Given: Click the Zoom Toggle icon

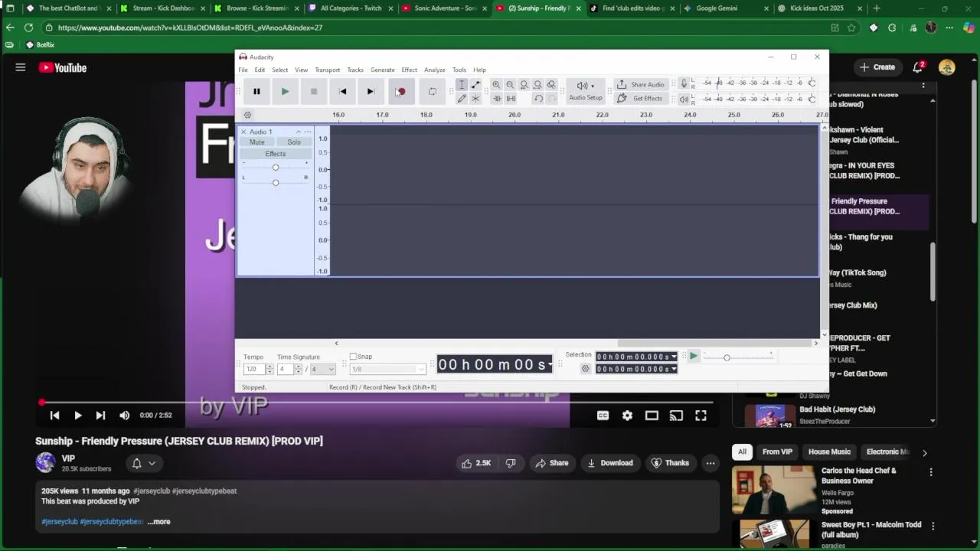Looking at the screenshot, I should (551, 85).
